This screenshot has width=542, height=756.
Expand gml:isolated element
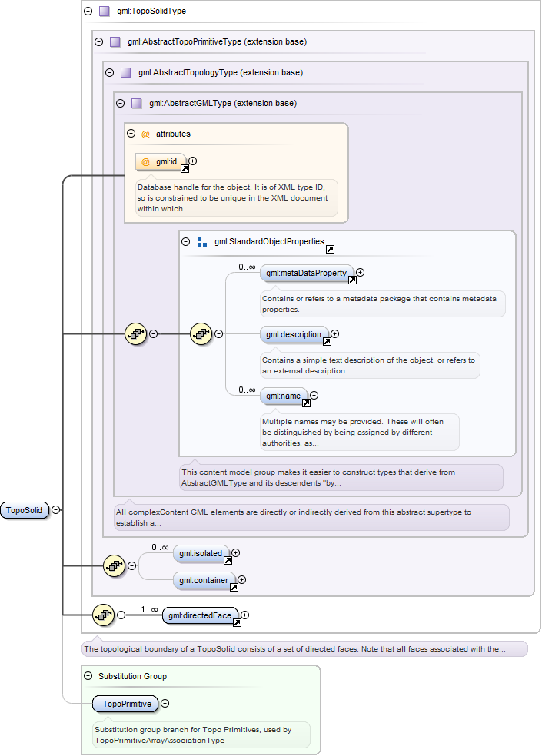[x=235, y=553]
